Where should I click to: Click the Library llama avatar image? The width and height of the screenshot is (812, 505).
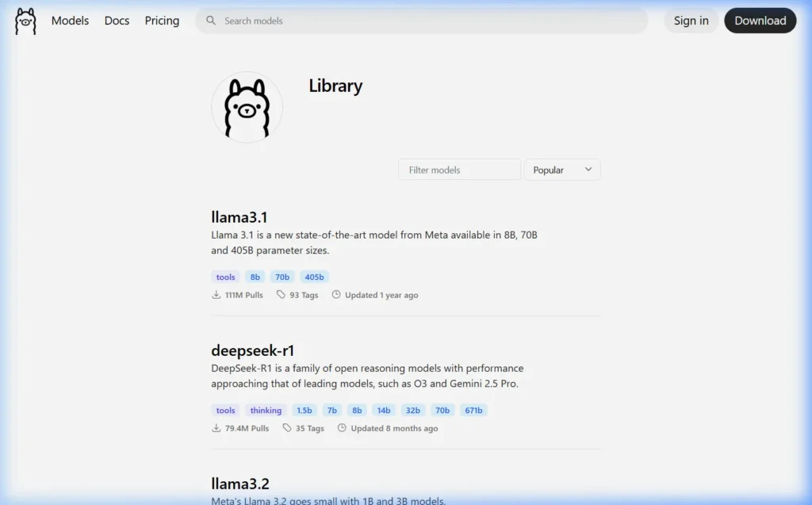(x=247, y=106)
